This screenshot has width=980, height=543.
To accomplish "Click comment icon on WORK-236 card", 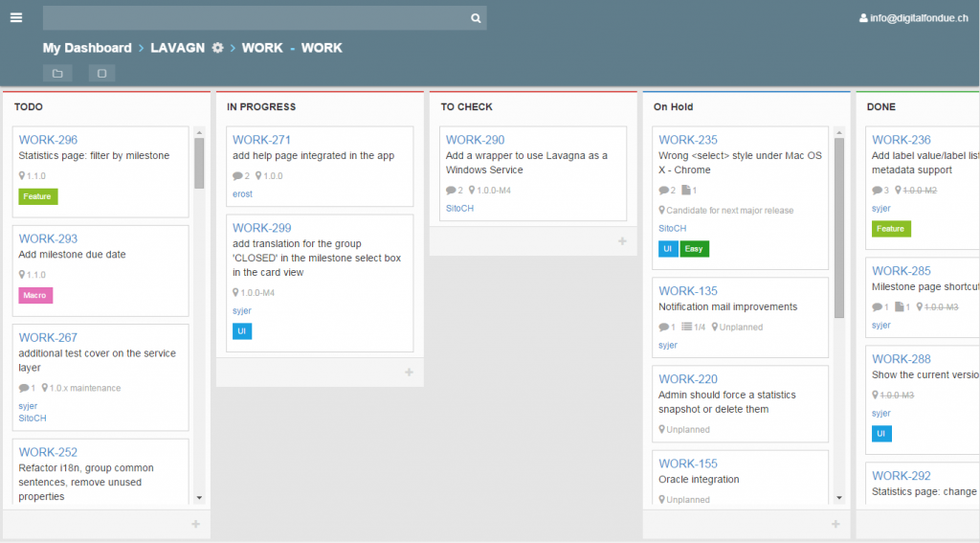I will pyautogui.click(x=877, y=191).
